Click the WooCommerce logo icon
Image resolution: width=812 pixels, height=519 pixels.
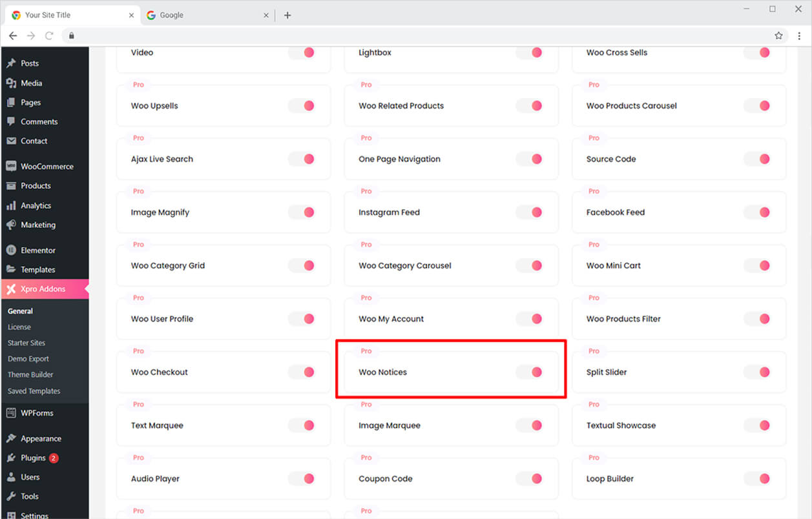pos(11,167)
